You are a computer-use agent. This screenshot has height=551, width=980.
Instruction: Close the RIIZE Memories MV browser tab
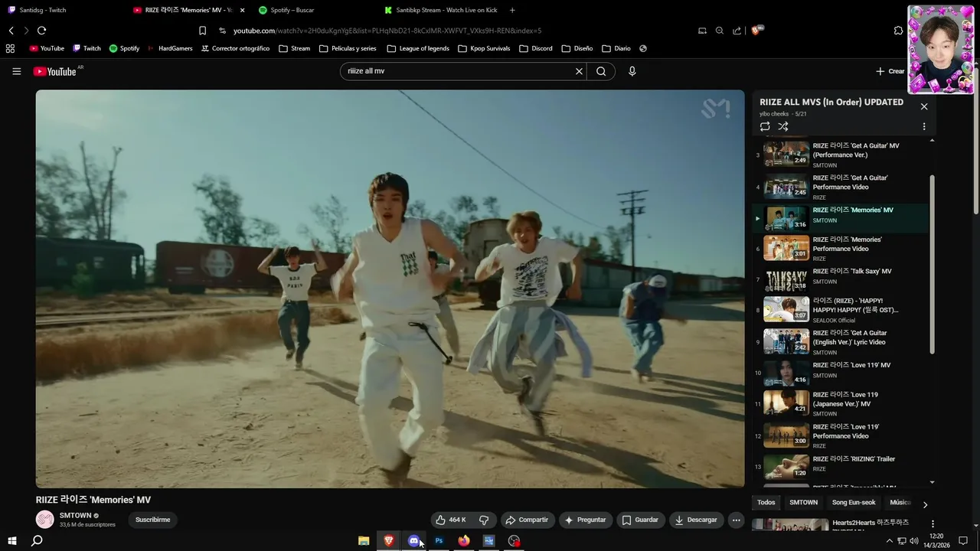(243, 10)
